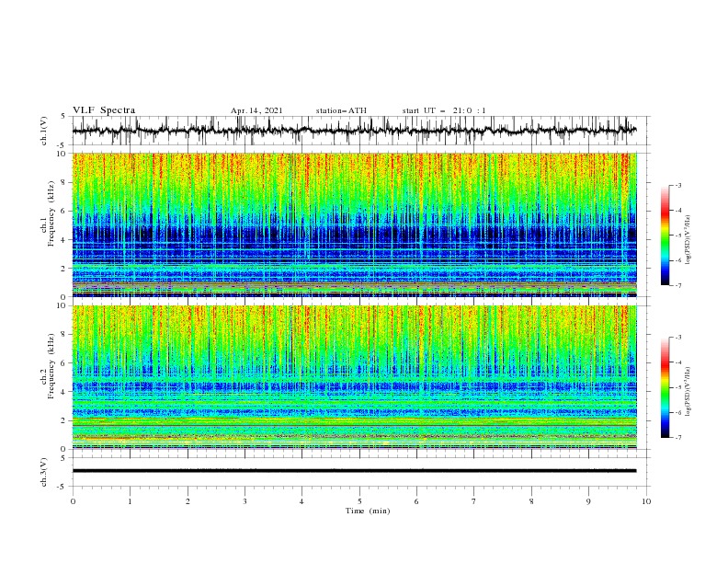Click time axis tick label "0"
Viewport: 728px width, 563px height.
73,501
